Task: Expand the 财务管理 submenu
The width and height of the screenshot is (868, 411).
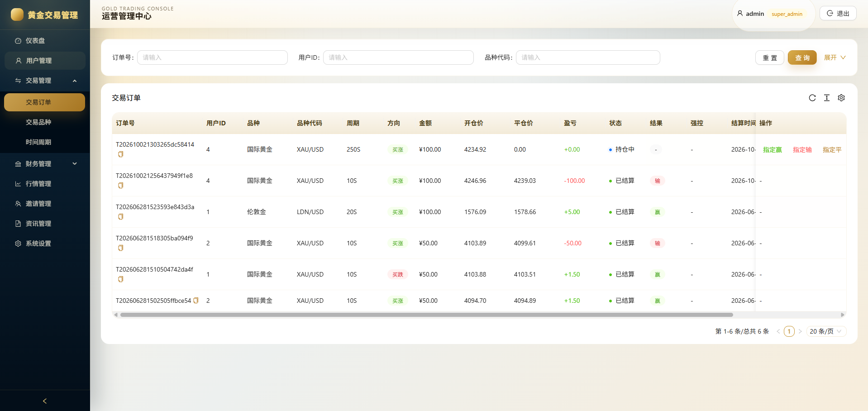Action: (x=45, y=164)
